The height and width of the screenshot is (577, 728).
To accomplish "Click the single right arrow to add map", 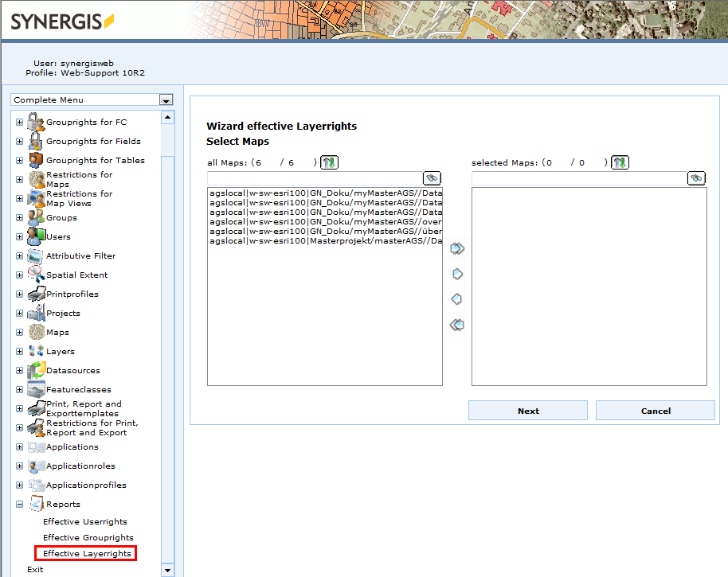I will pyautogui.click(x=457, y=274).
